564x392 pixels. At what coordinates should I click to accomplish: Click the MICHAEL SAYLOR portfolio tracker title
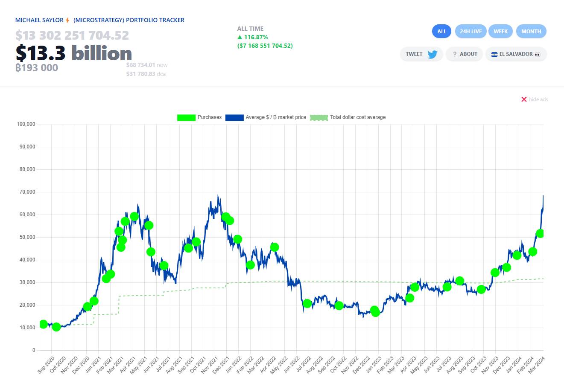pos(100,20)
